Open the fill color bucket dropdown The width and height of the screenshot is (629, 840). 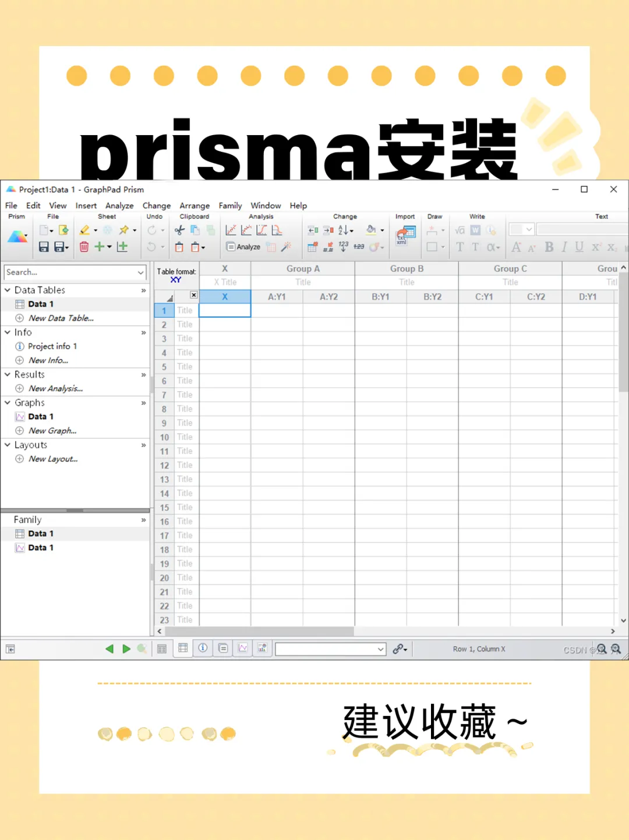(x=382, y=230)
